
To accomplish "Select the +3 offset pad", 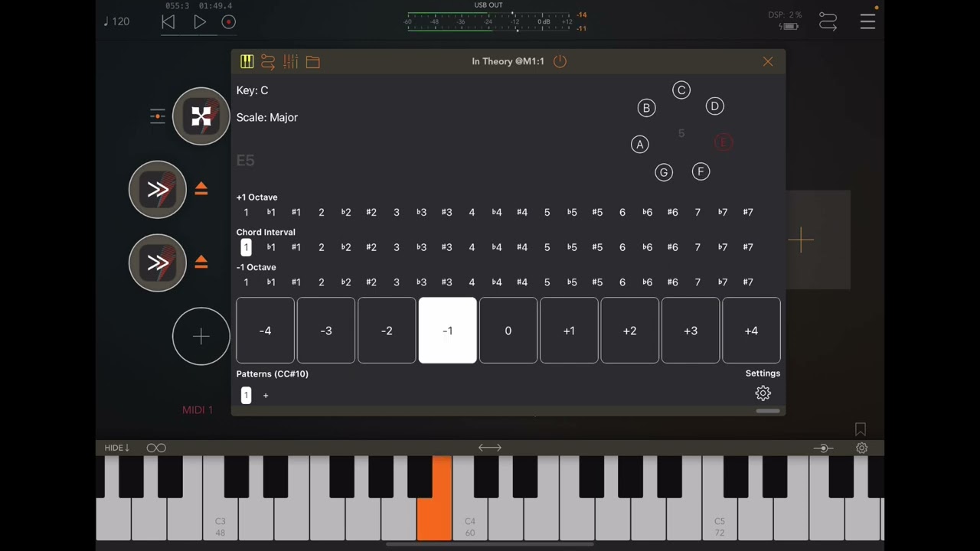I will point(691,331).
